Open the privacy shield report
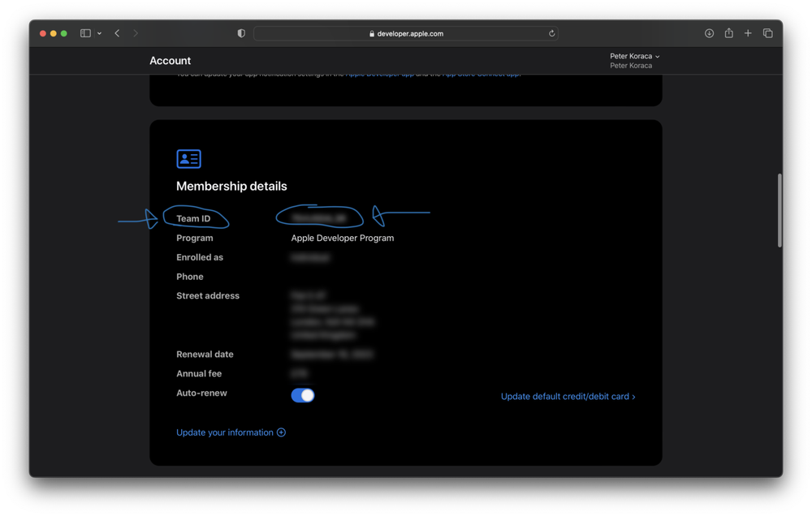The height and width of the screenshot is (516, 812). point(241,33)
